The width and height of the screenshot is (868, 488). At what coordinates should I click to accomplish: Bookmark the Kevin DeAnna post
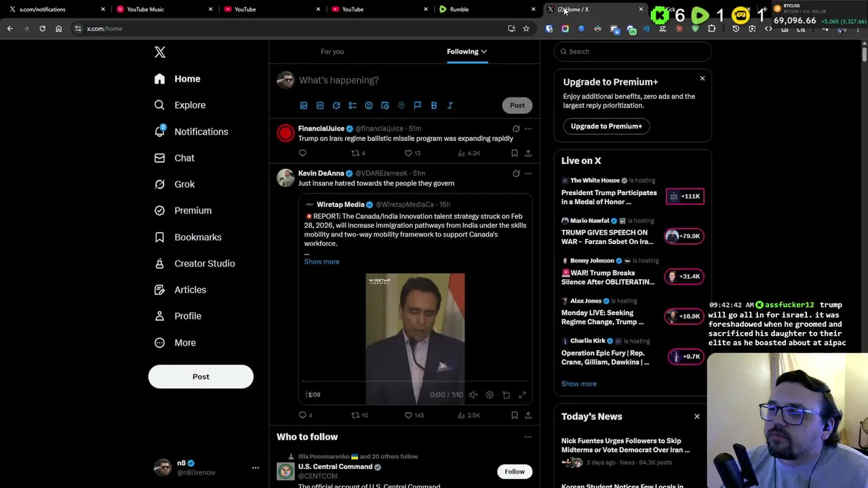point(515,415)
